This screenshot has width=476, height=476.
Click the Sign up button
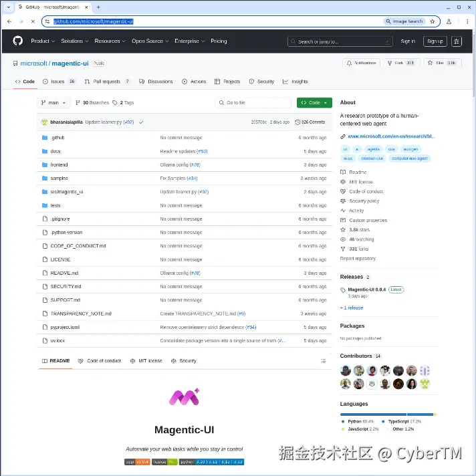click(435, 41)
